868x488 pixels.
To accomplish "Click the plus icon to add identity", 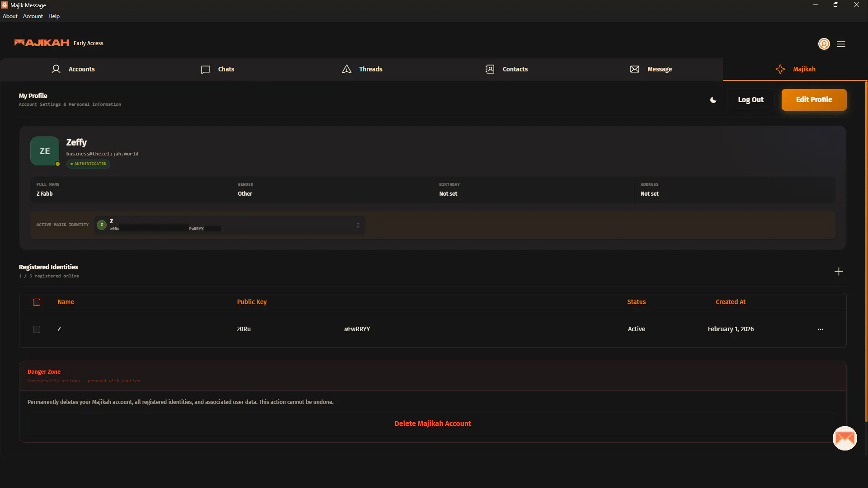I will (839, 271).
